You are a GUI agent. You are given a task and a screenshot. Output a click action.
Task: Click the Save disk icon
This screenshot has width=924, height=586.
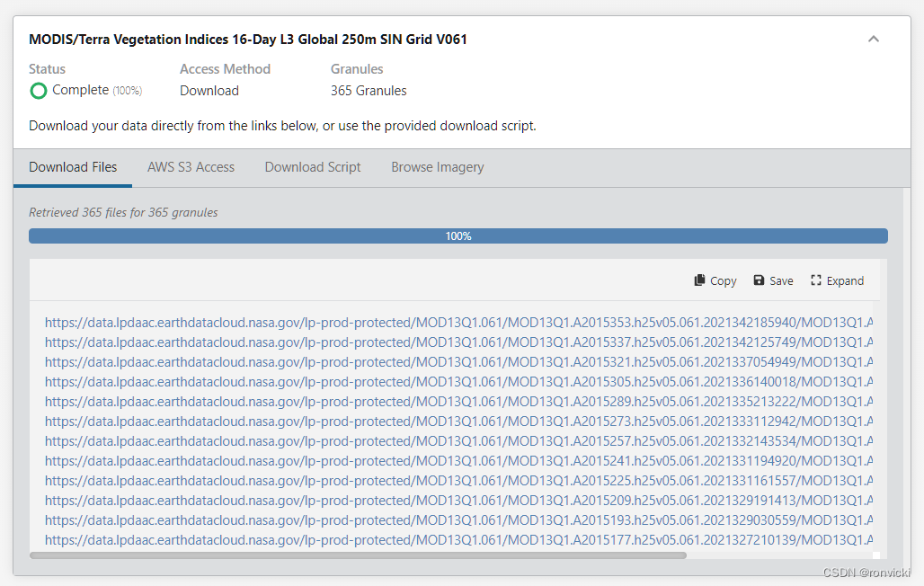click(x=759, y=280)
